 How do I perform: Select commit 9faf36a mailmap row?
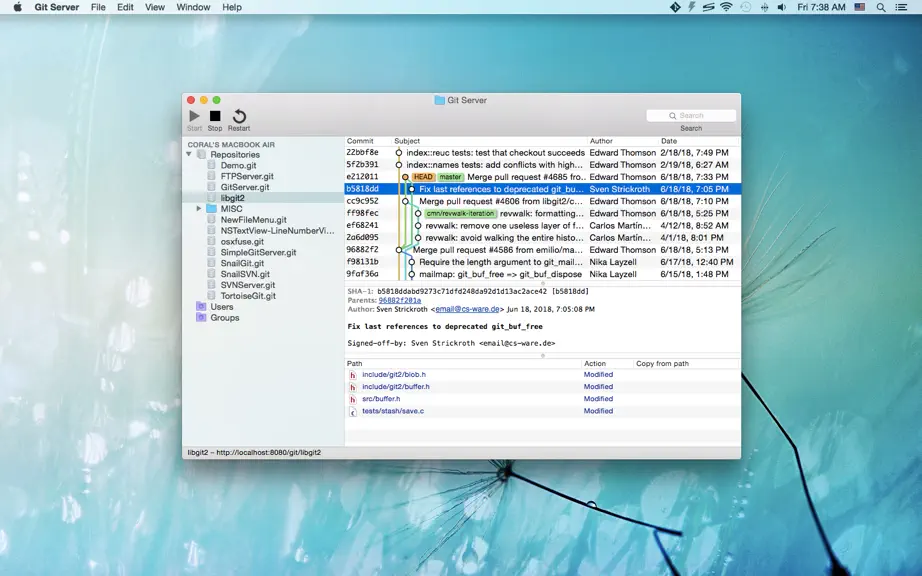(542, 274)
